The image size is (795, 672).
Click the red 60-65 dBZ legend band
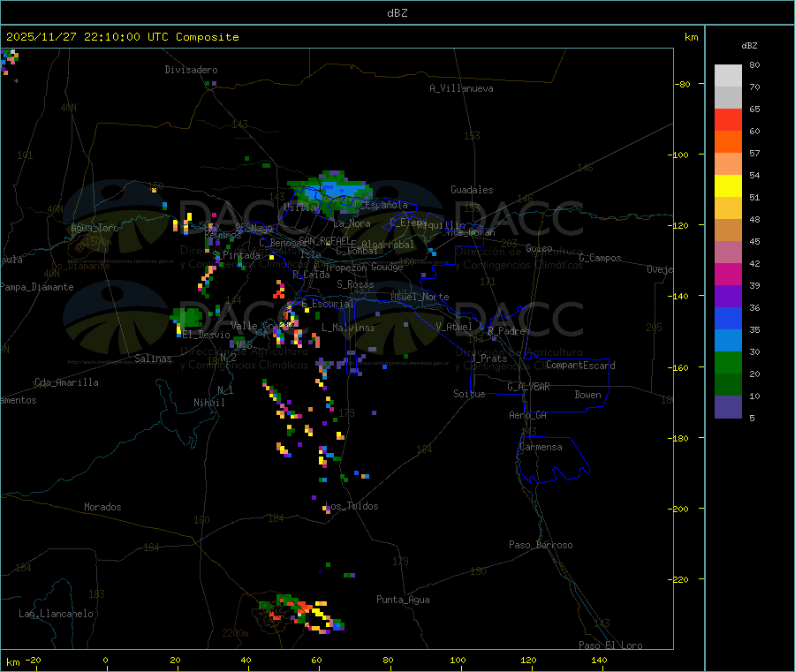click(728, 119)
